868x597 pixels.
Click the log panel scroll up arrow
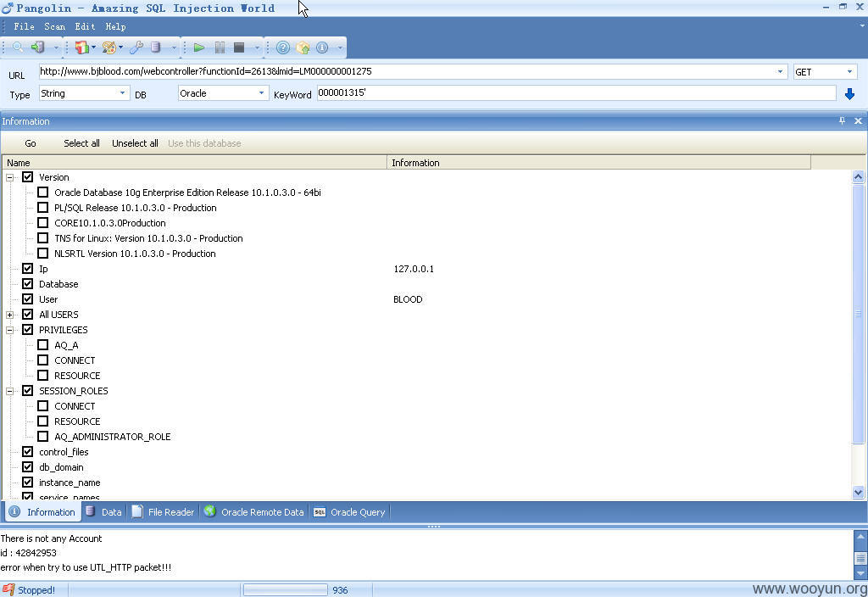point(860,536)
